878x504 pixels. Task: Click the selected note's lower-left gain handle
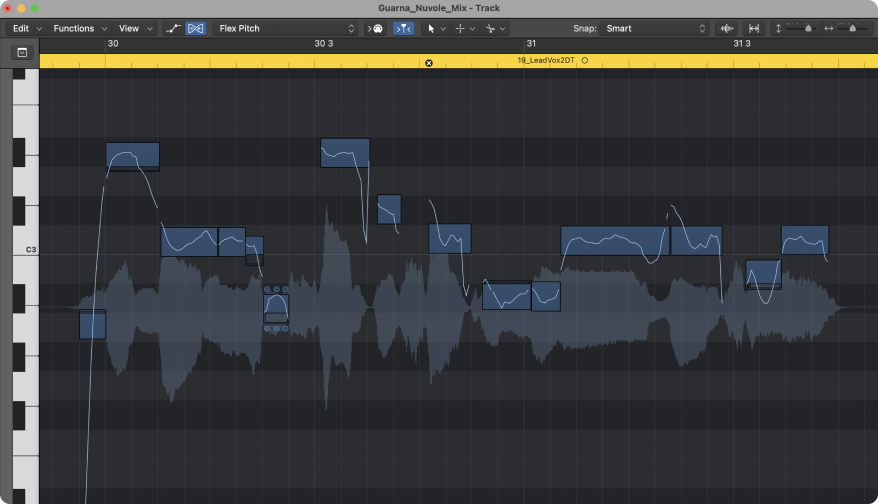267,329
